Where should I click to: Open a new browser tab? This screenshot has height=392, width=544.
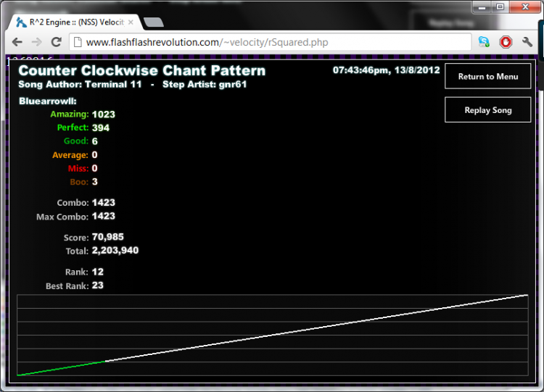153,22
